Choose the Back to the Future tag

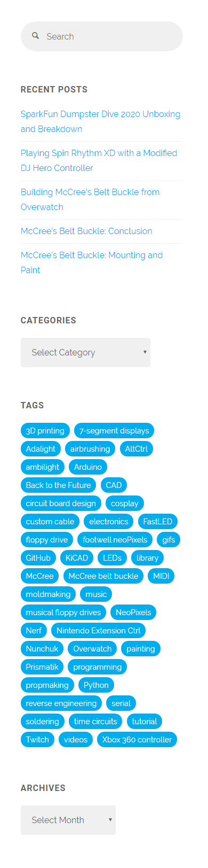click(x=59, y=485)
